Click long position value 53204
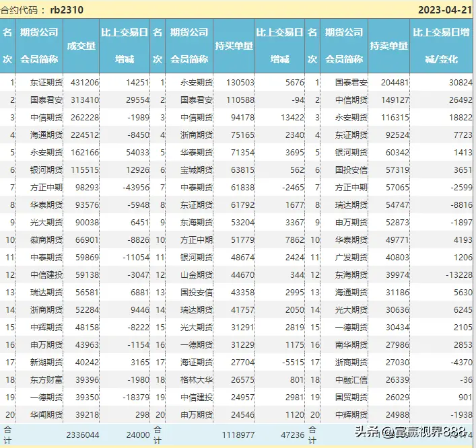Screen dimensions: 476x448 point(242,223)
